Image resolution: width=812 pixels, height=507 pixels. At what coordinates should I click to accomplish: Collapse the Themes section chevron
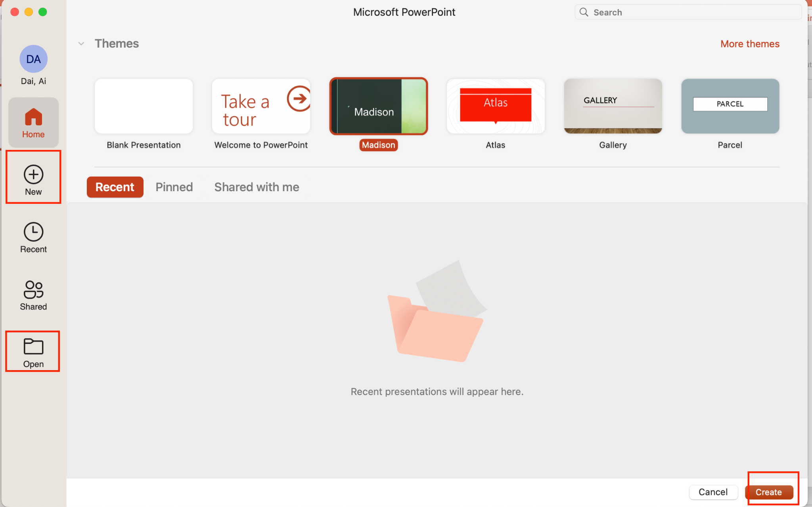pos(82,44)
